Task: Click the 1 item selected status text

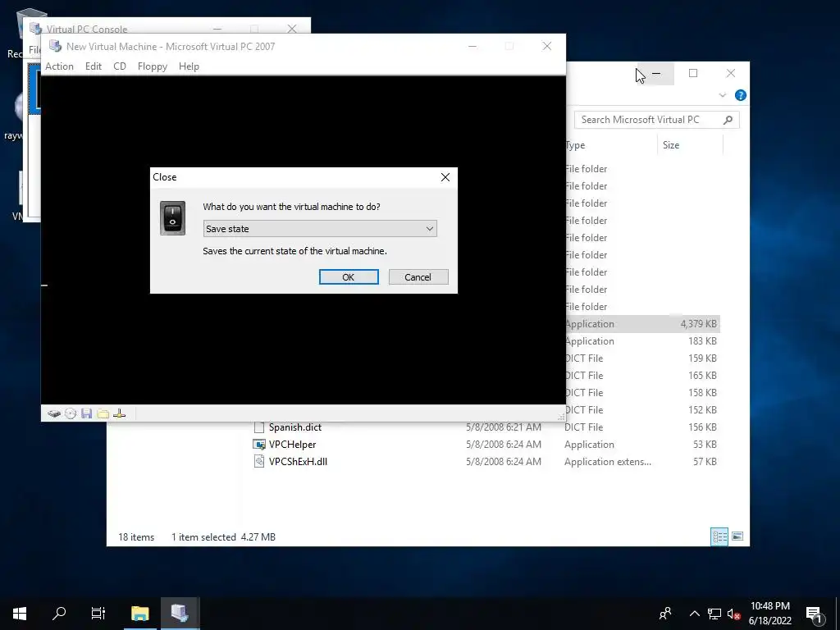Action: coord(203,536)
